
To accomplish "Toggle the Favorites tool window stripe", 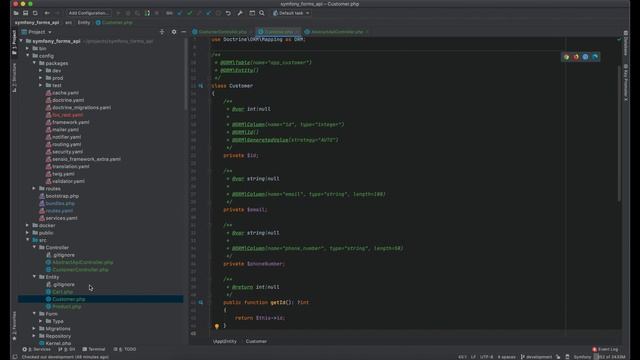I will click(14, 327).
